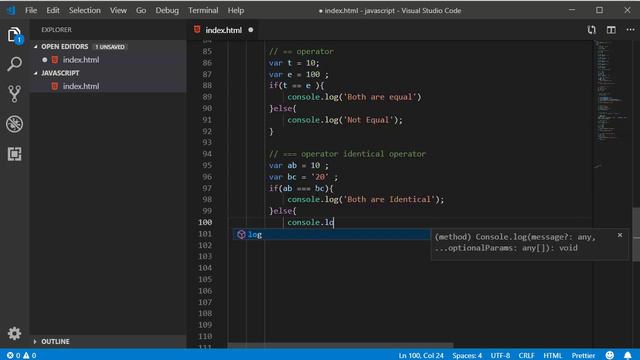This screenshot has height=360, width=640.
Task: Click the errors count icon in status bar
Action: coord(10,355)
